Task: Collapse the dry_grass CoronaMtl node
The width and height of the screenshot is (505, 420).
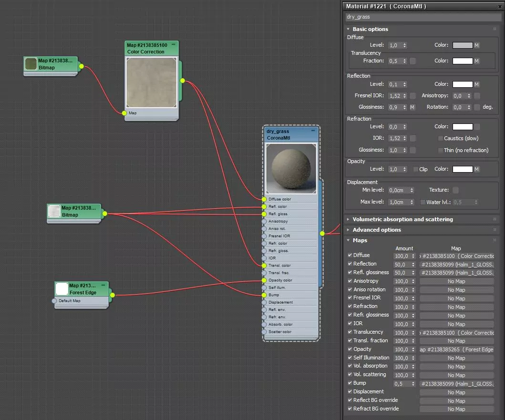Action: pyautogui.click(x=313, y=130)
